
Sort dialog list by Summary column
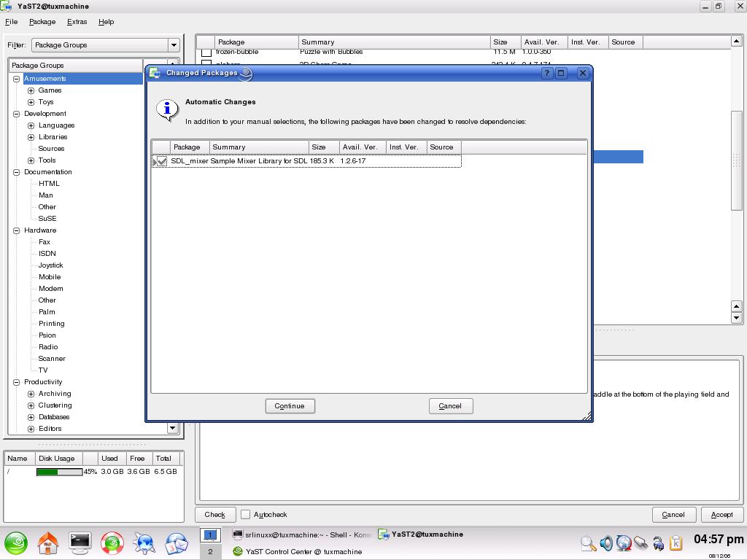[259, 147]
